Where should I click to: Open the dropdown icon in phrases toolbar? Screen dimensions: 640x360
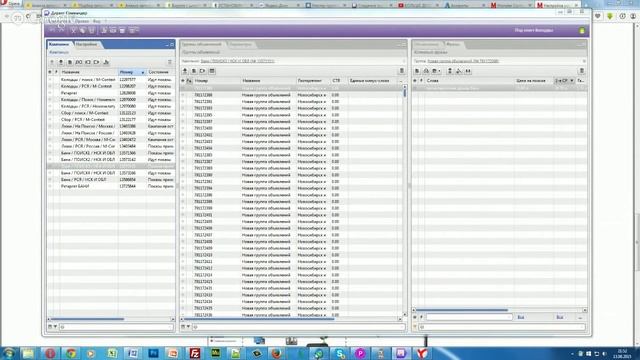click(436, 71)
